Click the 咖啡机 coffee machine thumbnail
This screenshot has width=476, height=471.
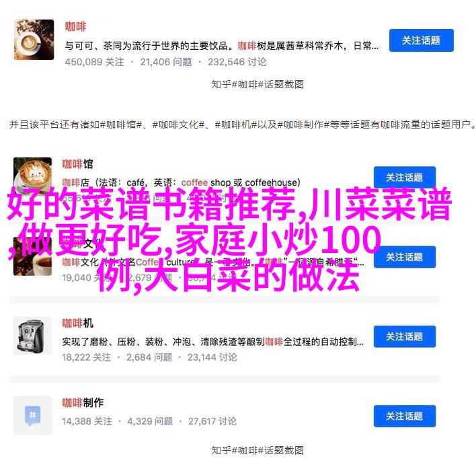point(32,336)
